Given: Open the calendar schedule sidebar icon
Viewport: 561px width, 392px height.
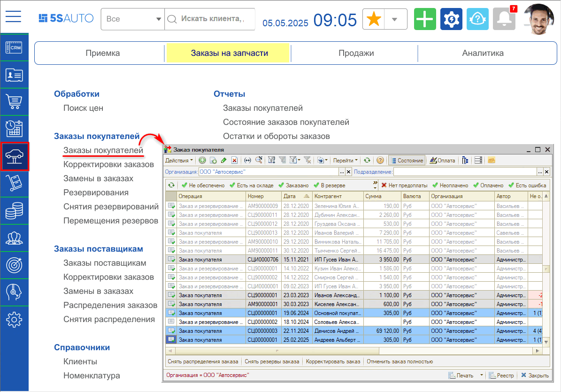Looking at the screenshot, I should pos(14,129).
